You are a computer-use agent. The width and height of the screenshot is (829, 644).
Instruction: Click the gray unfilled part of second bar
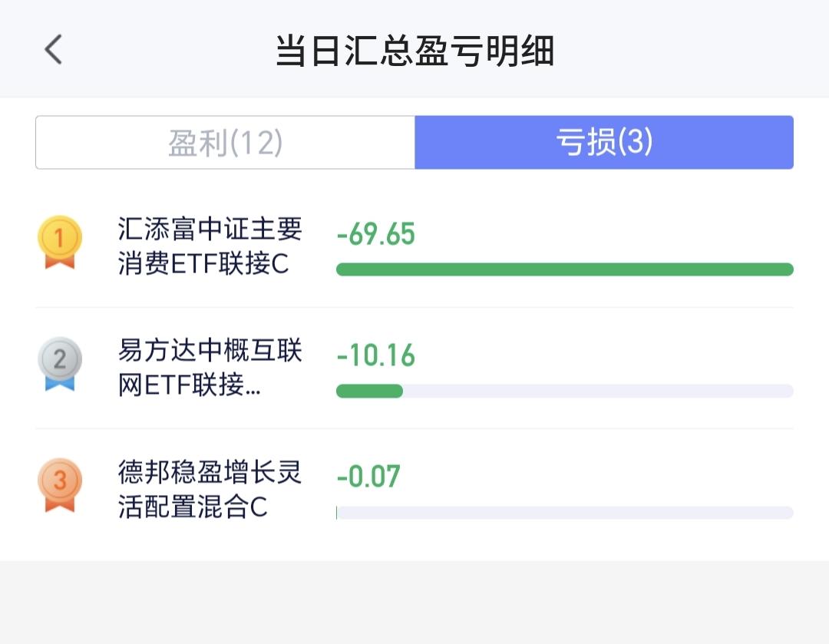(597, 391)
